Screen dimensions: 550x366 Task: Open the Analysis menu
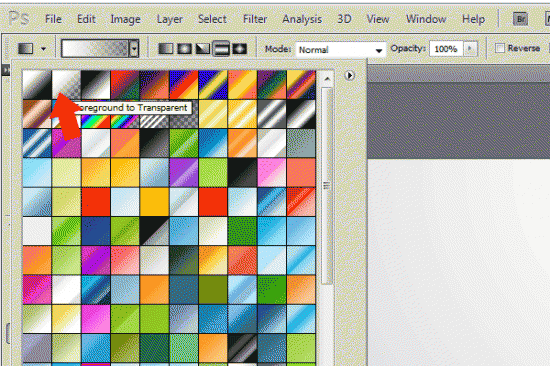pos(302,19)
